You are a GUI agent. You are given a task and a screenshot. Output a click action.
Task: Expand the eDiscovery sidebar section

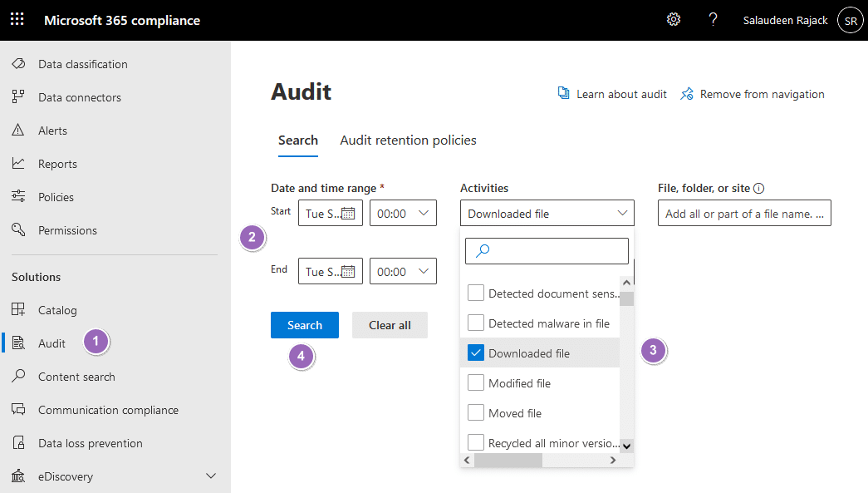[x=210, y=476]
